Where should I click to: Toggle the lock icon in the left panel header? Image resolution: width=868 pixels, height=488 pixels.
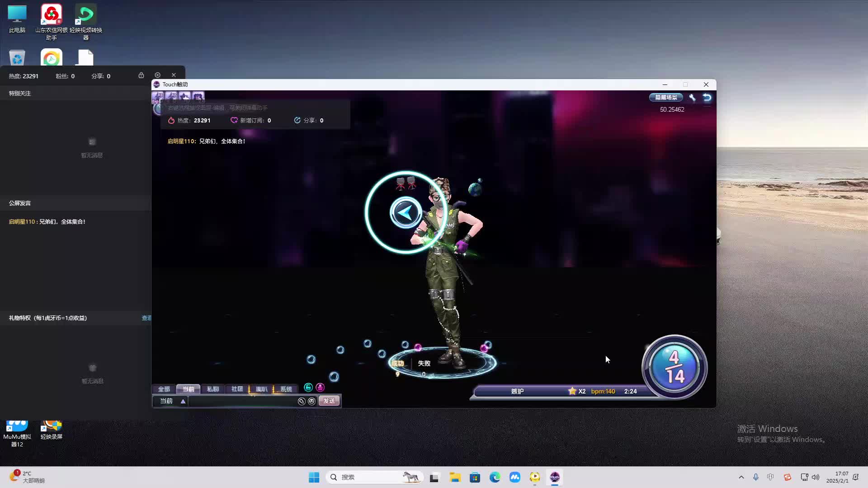pyautogui.click(x=142, y=75)
